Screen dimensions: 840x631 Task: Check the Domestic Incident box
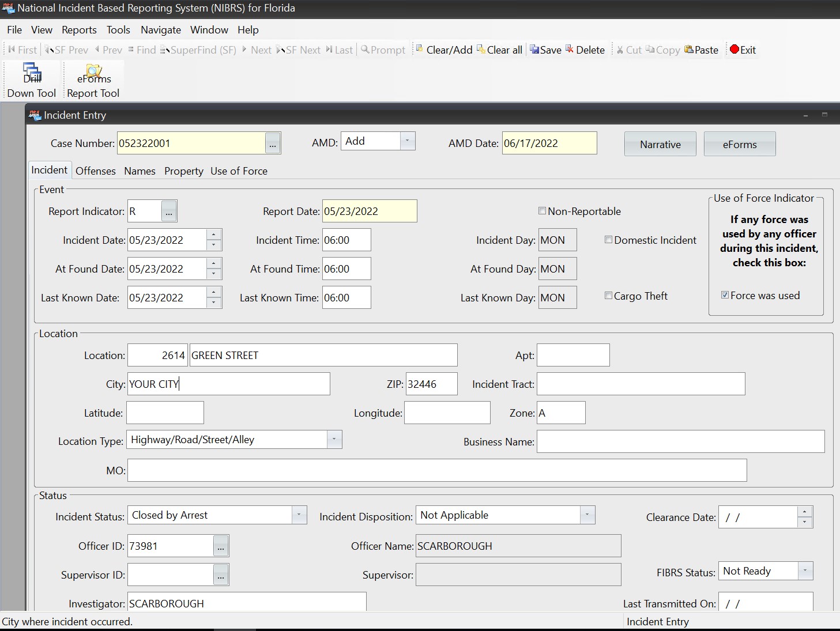point(608,240)
